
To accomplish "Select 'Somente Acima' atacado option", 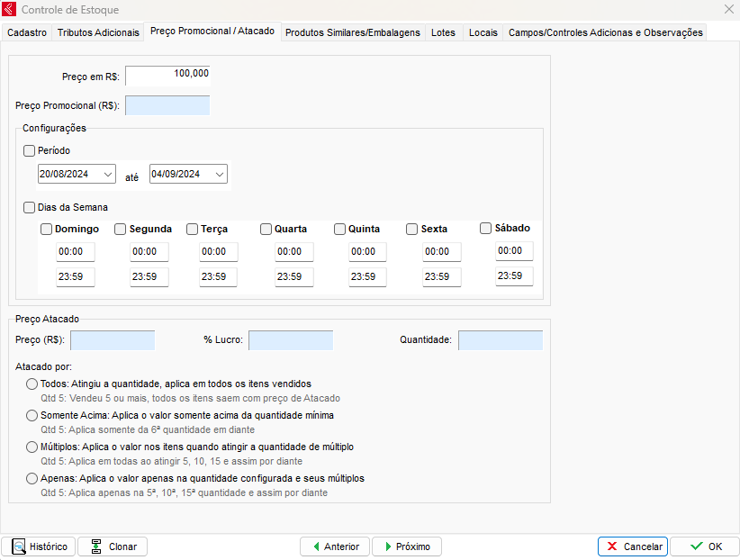I will [32, 416].
